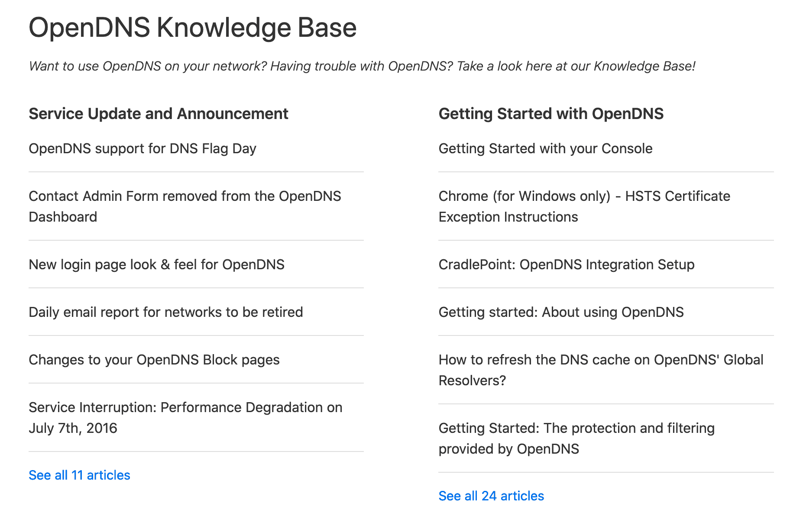The width and height of the screenshot is (803, 532).
Task: Open Getting Started with your Console
Action: pos(546,148)
